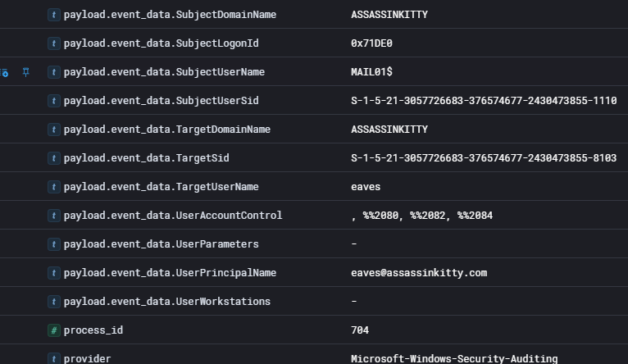Click the eaves@assassinkitty.com value

(x=418, y=273)
